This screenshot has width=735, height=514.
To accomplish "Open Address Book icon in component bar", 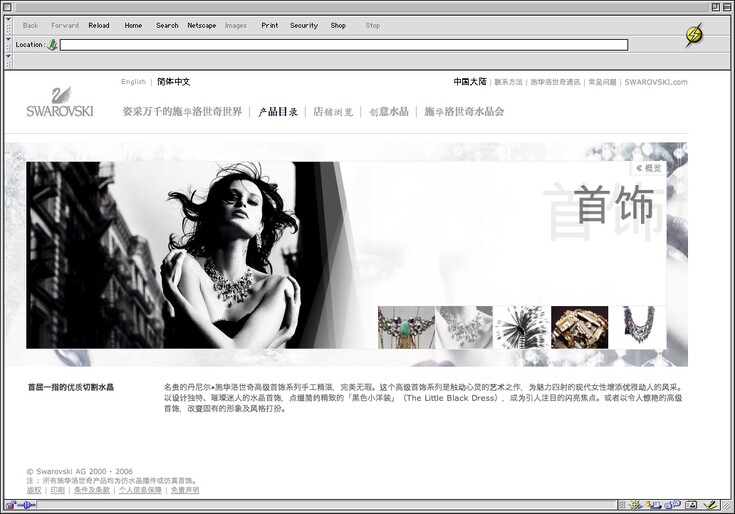I will (x=691, y=505).
